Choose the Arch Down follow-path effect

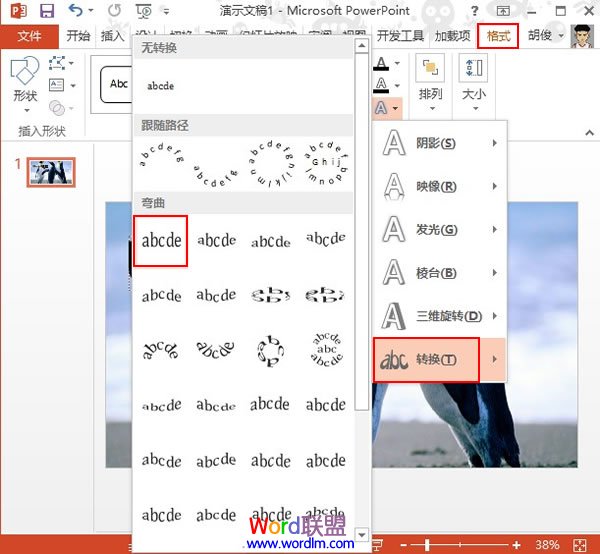(215, 176)
